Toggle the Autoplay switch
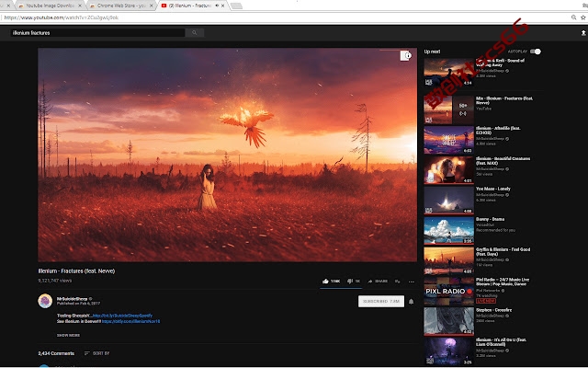 click(536, 52)
